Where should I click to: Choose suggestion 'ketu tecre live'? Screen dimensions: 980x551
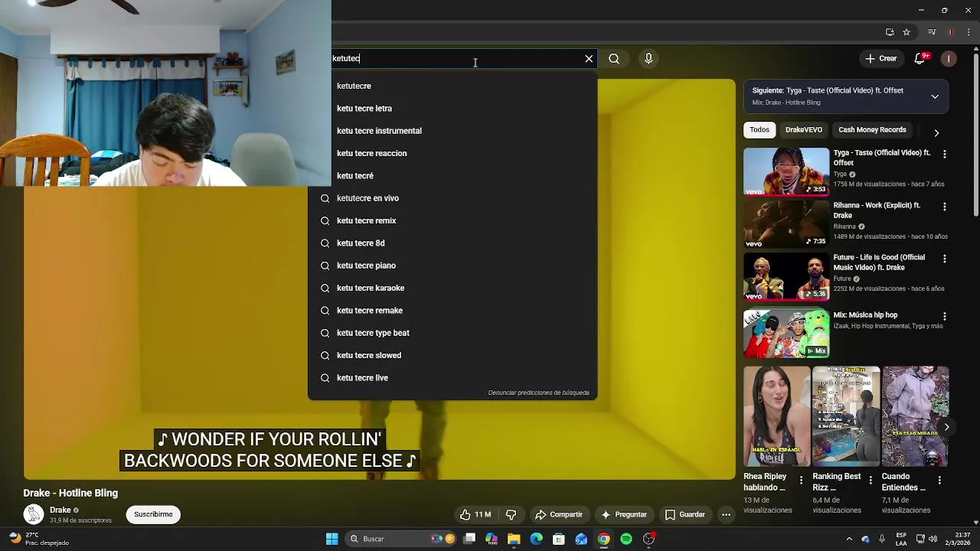pyautogui.click(x=452, y=378)
